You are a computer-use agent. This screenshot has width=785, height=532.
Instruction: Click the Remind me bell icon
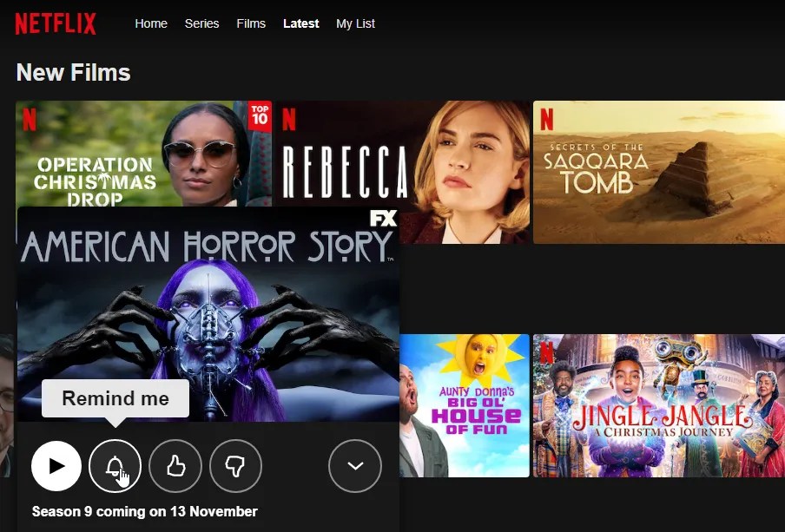[x=115, y=466]
